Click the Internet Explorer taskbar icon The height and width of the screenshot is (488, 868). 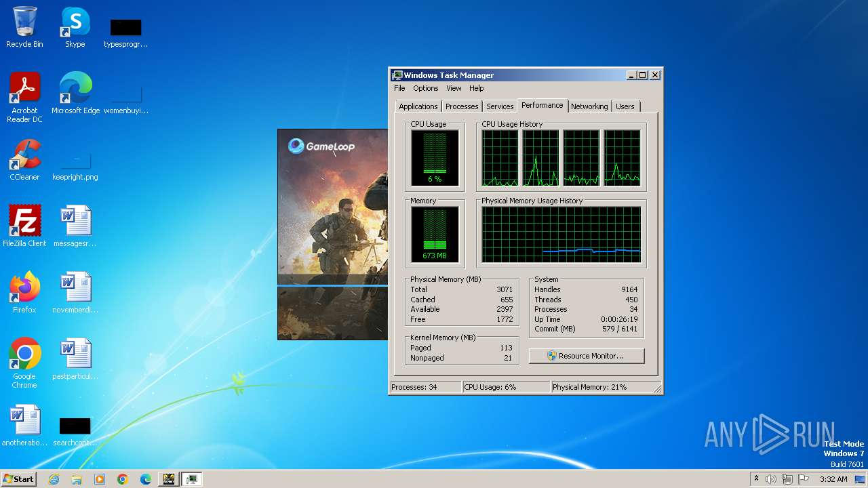(x=54, y=479)
